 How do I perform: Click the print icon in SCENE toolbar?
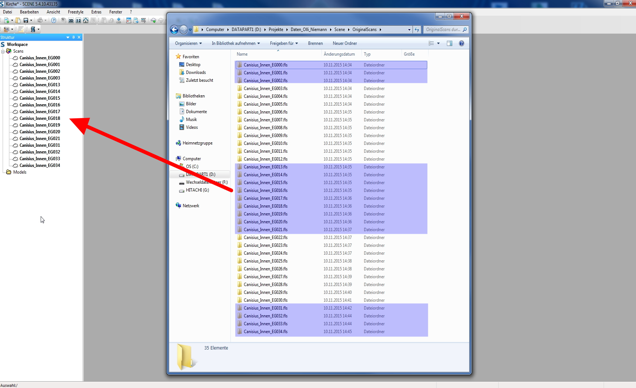(x=40, y=20)
